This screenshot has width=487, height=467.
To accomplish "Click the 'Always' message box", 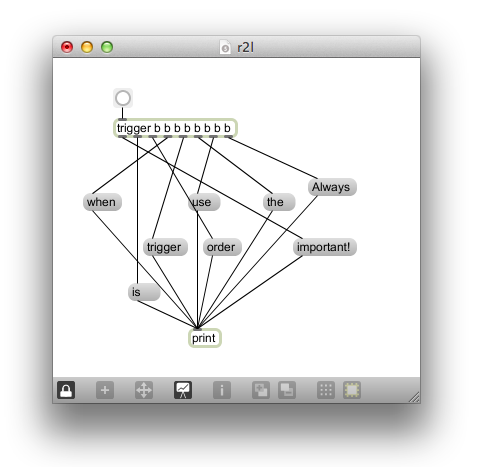I will click(x=332, y=187).
